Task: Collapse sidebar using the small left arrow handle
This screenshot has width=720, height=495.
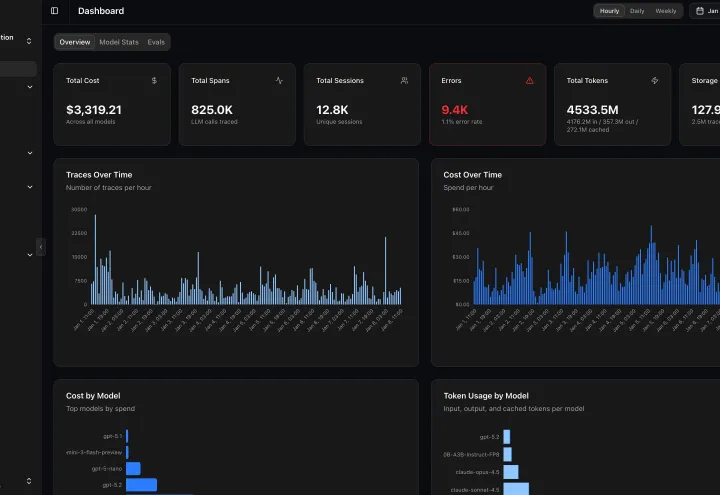Action: [x=41, y=247]
